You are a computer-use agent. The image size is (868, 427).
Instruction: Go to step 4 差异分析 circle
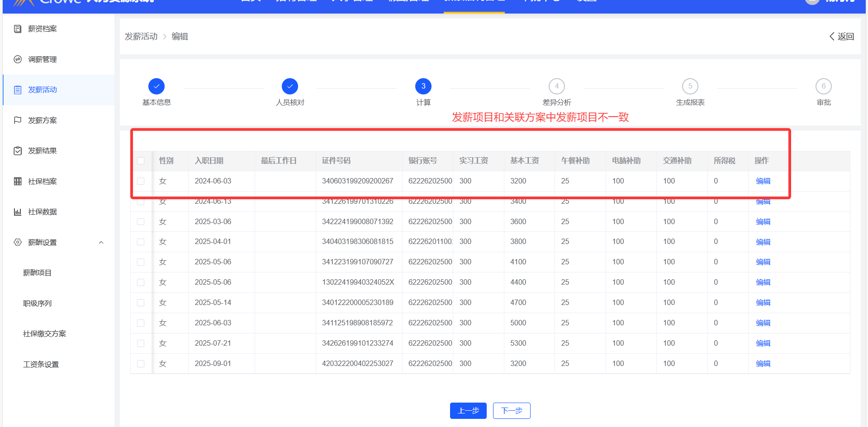coord(556,86)
